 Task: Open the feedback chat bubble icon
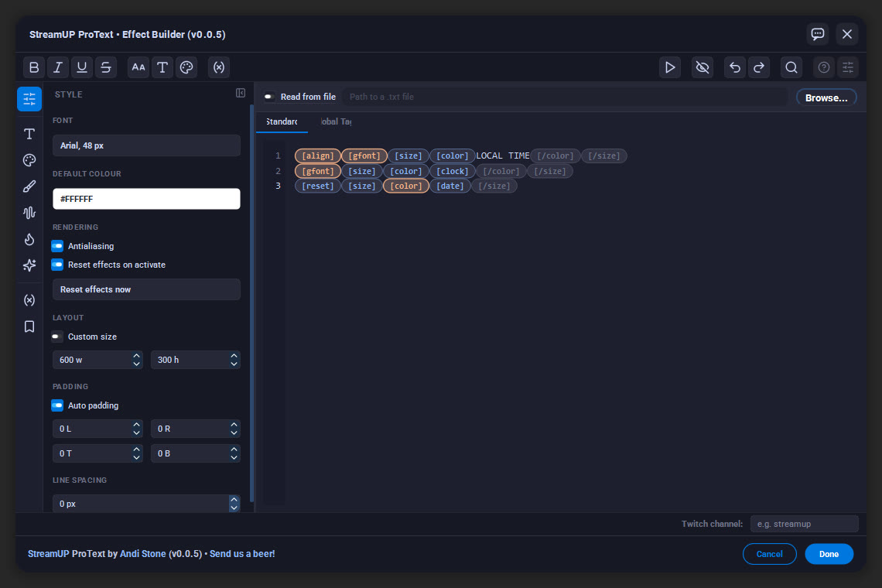coord(818,34)
